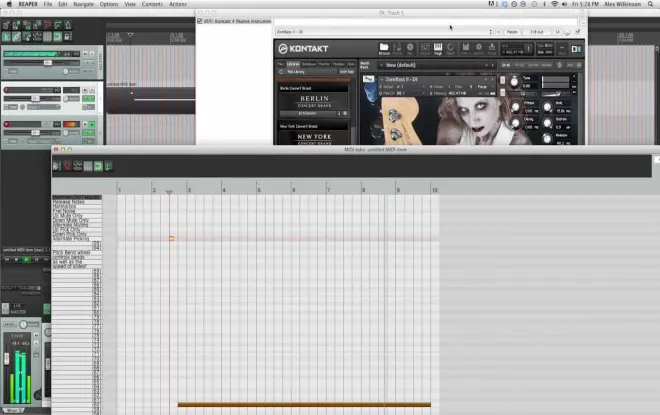Click the Master icon in Kontakt header
Screen dimensions: 660x415
pos(397,48)
